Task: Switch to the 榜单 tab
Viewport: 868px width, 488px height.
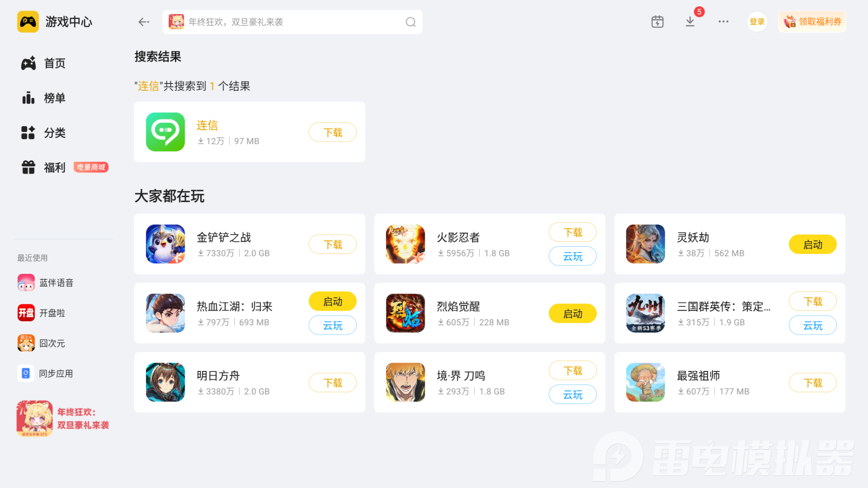Action: click(x=43, y=98)
